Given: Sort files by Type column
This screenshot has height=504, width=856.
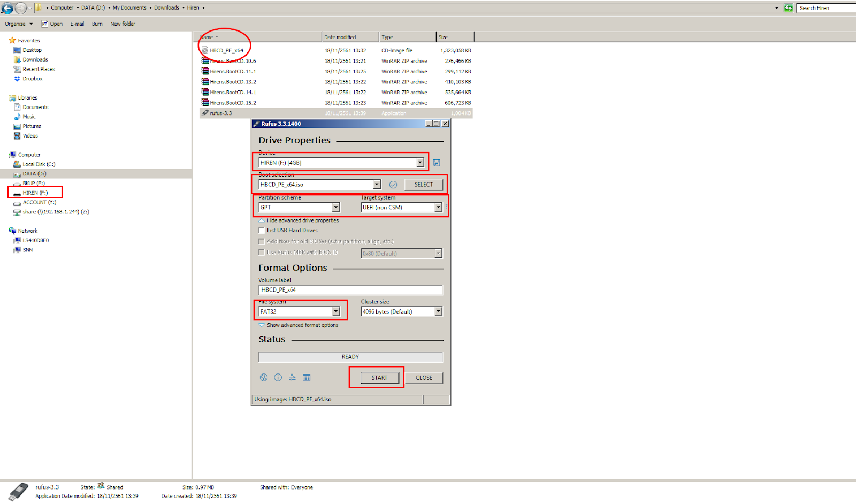Looking at the screenshot, I should click(408, 37).
